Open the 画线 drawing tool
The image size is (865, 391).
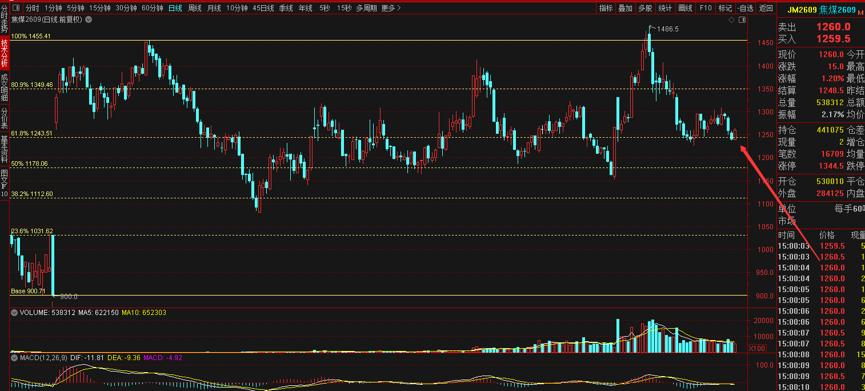click(x=685, y=8)
